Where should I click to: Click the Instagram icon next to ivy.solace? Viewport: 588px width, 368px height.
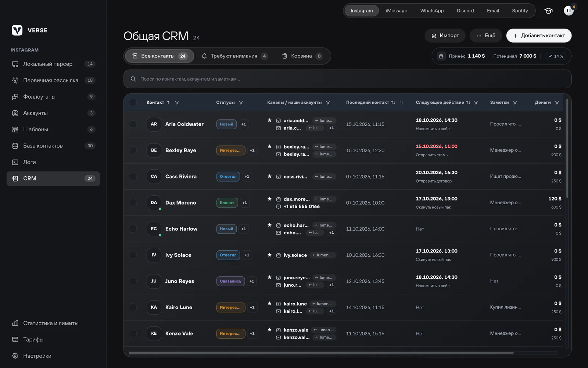pyautogui.click(x=279, y=255)
